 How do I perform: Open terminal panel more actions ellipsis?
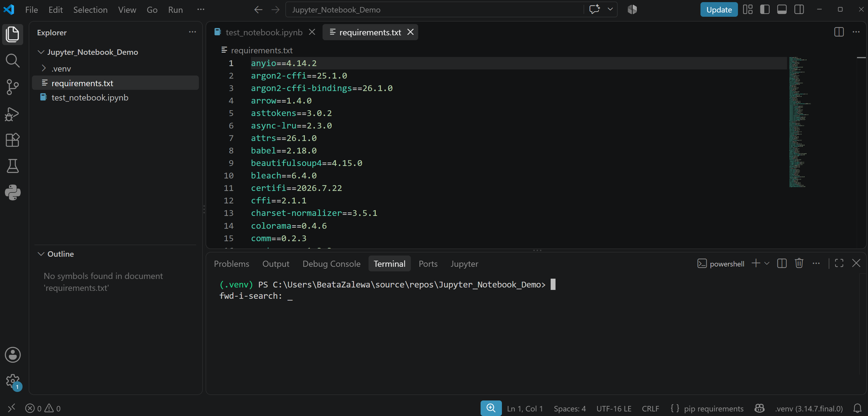click(816, 263)
